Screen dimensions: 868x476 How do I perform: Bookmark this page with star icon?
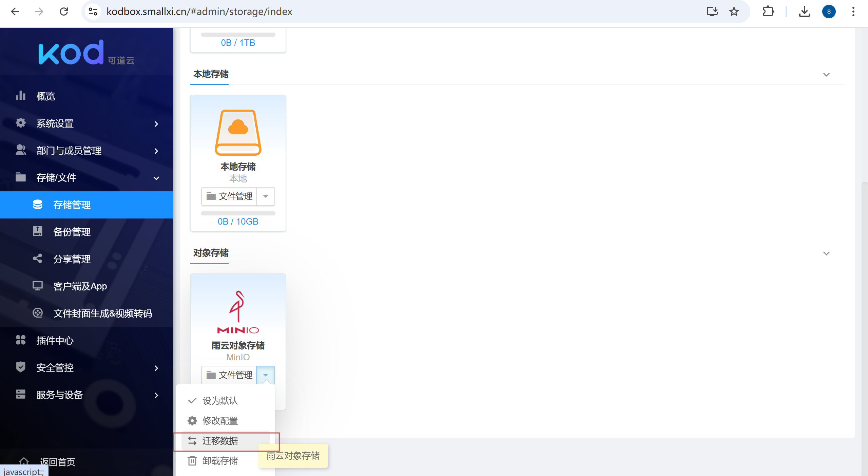point(734,12)
